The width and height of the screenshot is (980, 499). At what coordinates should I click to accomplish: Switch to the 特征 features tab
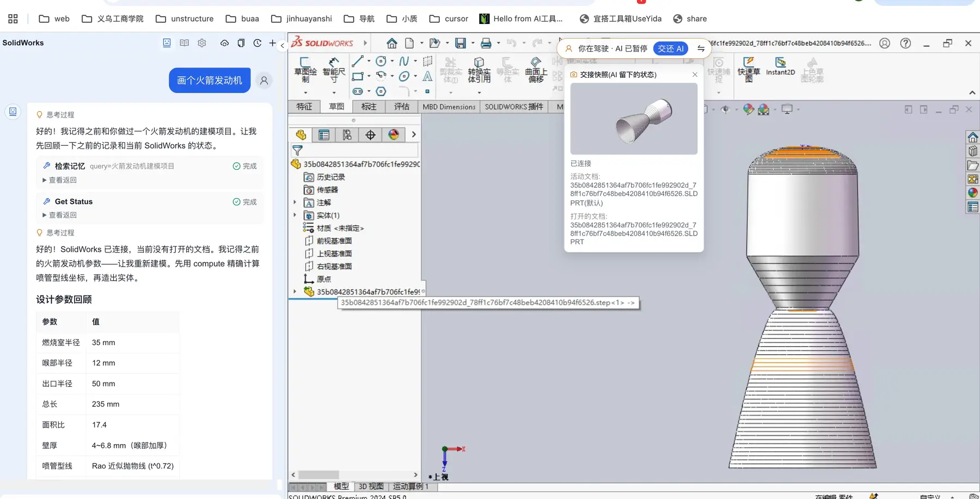pyautogui.click(x=304, y=107)
